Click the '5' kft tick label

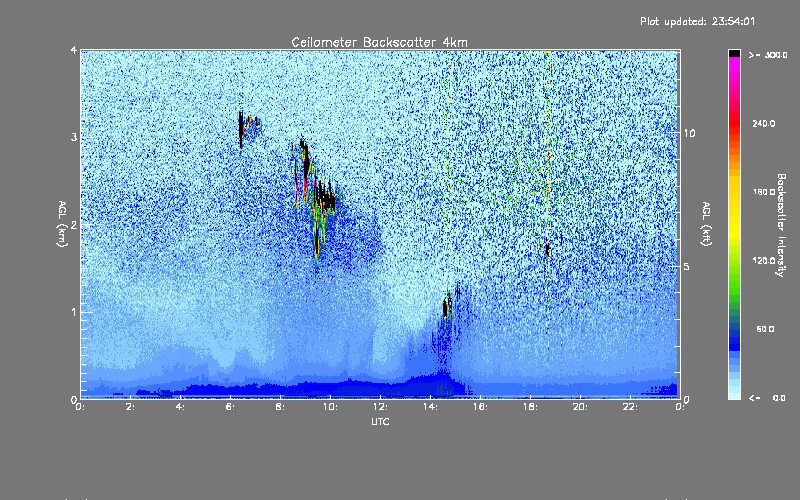click(687, 266)
